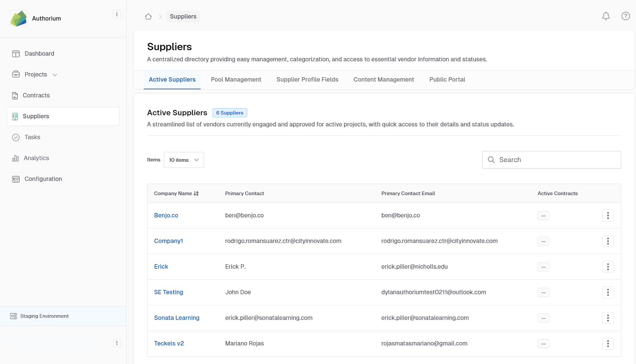Open row actions dropdown for Erick

[x=608, y=267]
